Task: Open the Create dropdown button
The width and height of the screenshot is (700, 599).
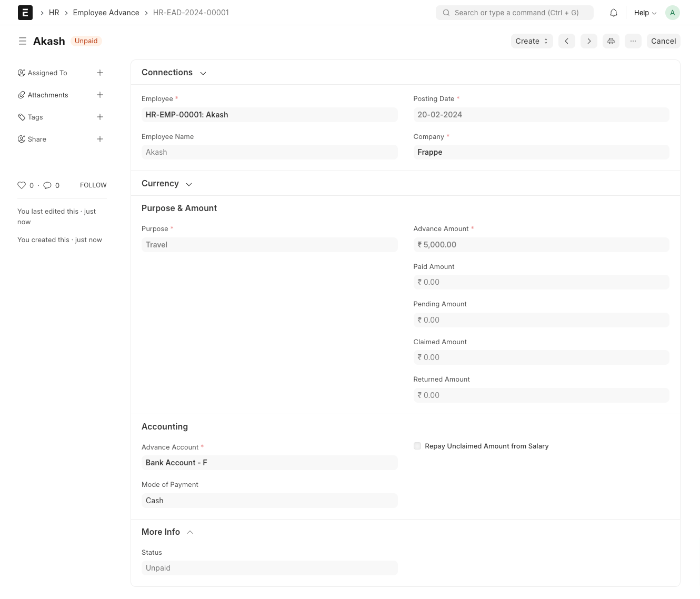Action: click(x=532, y=41)
